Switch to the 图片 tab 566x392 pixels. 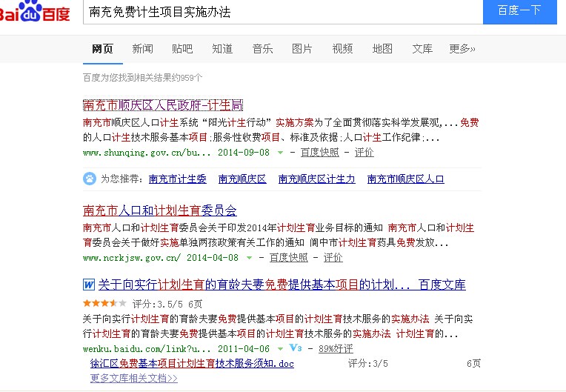[302, 49]
